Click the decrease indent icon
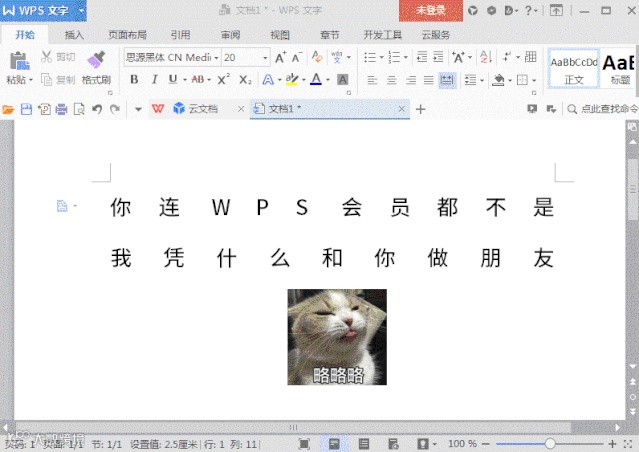639x452 pixels. click(x=422, y=57)
